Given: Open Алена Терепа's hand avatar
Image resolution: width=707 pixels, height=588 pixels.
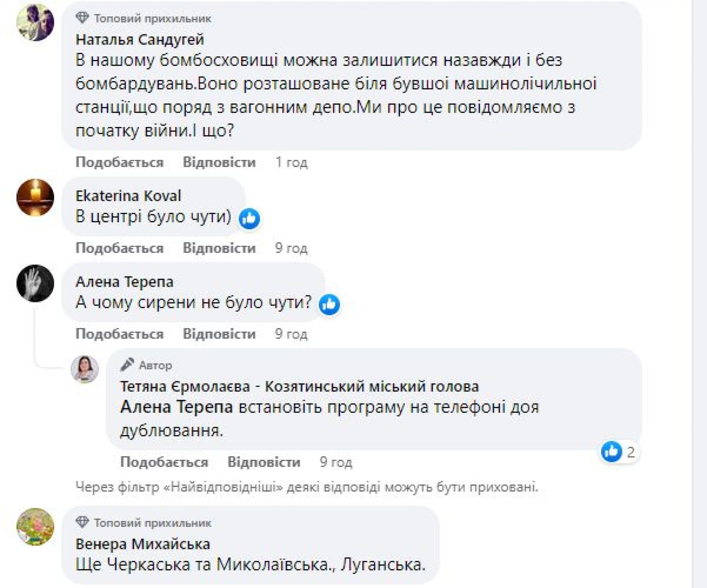Looking at the screenshot, I should click(x=35, y=284).
